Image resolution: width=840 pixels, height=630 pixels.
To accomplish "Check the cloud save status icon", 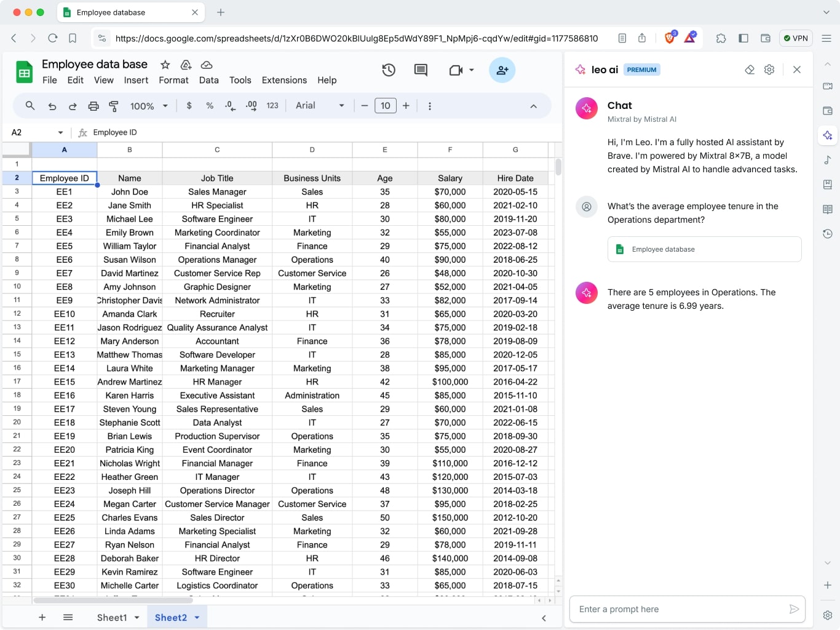I will click(207, 65).
